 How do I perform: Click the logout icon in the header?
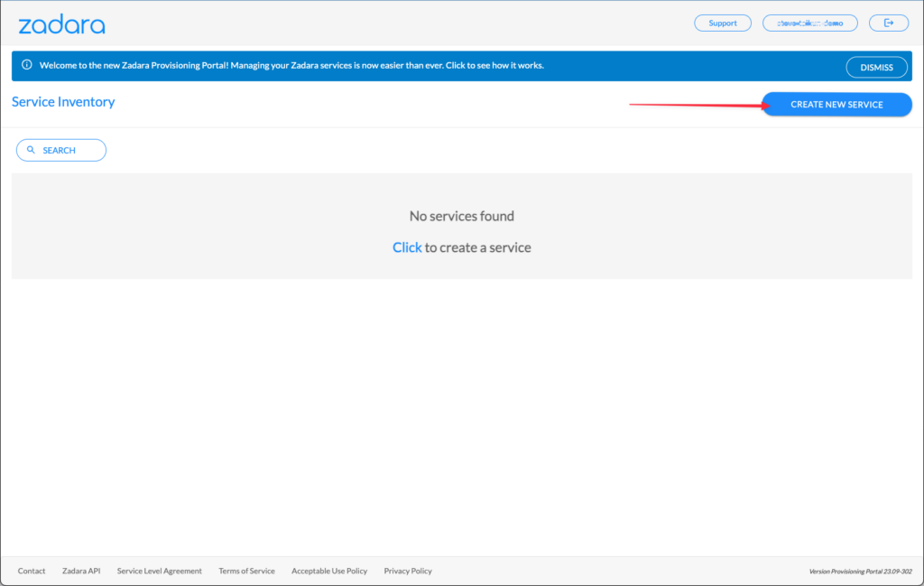click(889, 23)
